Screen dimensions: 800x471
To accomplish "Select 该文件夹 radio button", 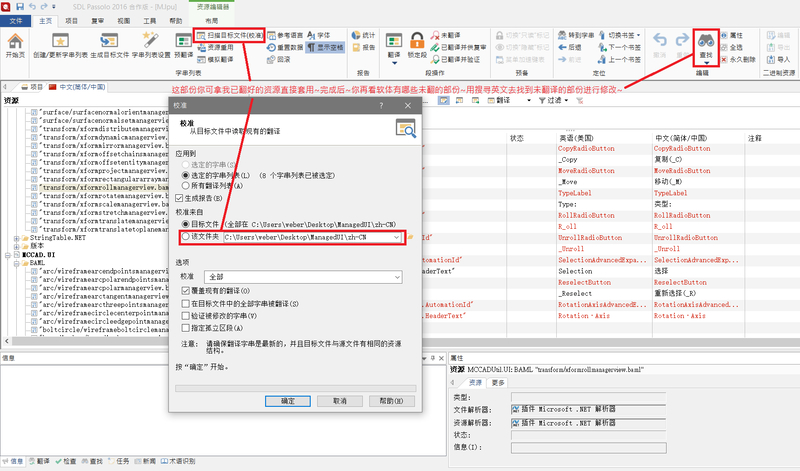I will tap(186, 236).
